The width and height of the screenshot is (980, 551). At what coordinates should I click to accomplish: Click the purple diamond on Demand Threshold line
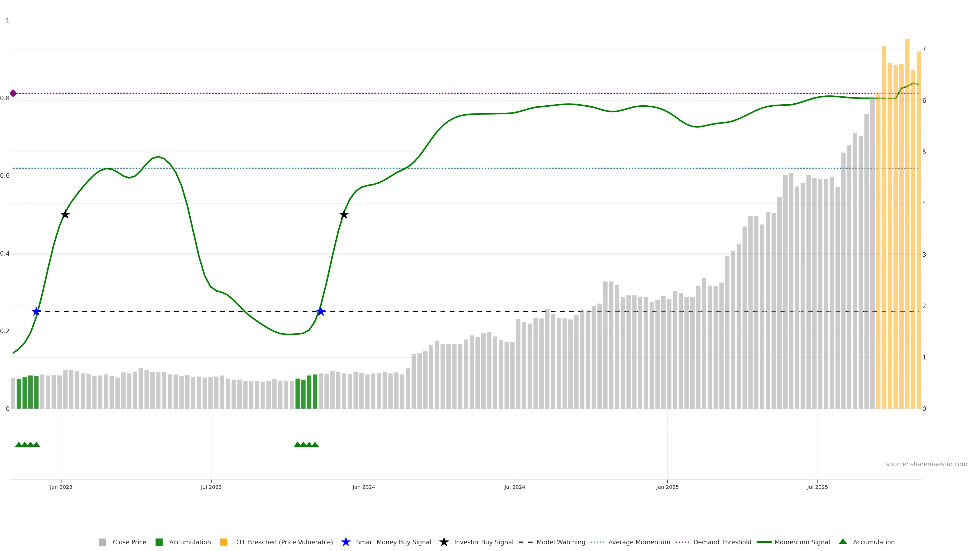point(13,93)
